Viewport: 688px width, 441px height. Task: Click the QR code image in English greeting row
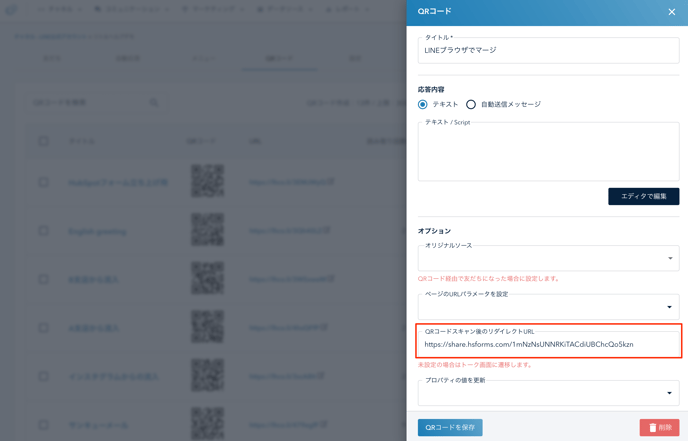point(207,231)
